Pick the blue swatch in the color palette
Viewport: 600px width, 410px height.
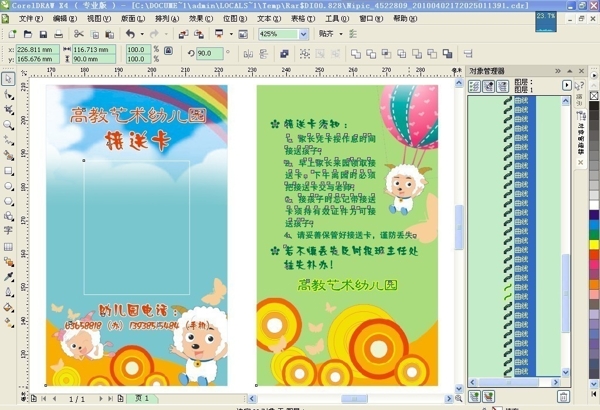[x=594, y=225]
